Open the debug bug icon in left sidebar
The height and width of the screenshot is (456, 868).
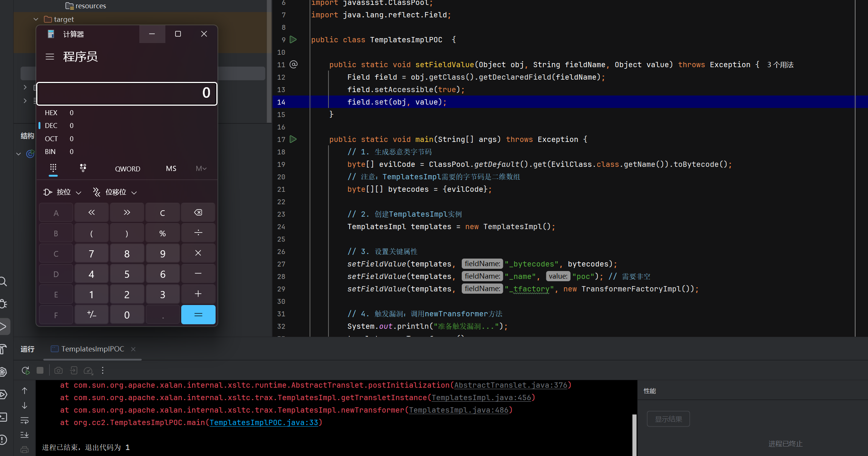[x=3, y=304]
